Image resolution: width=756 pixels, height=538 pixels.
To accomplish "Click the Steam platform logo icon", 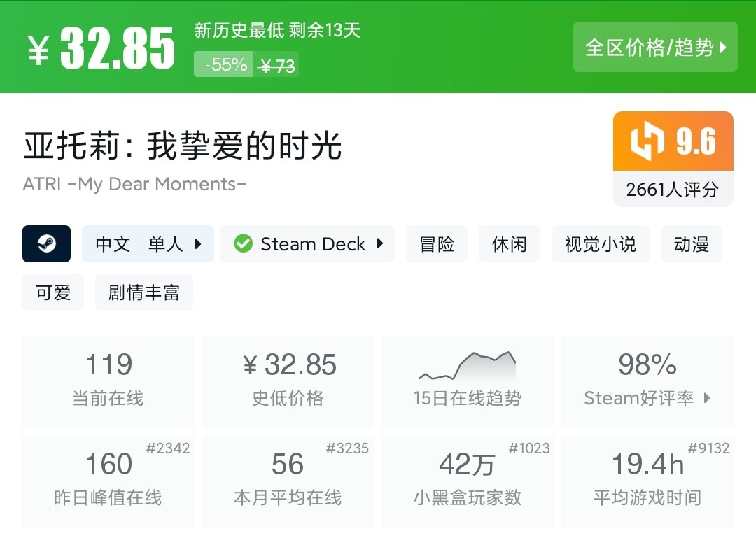I will pyautogui.click(x=46, y=243).
